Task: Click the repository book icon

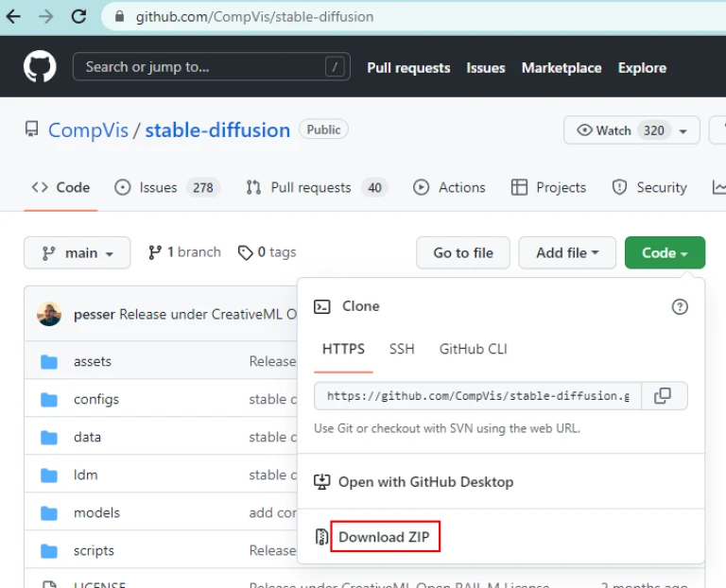Action: click(31, 130)
